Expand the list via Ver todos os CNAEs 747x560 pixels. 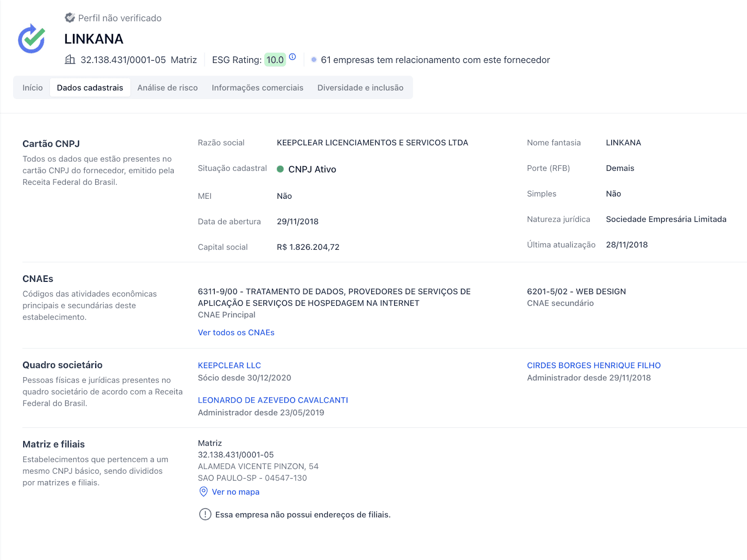pyautogui.click(x=236, y=332)
